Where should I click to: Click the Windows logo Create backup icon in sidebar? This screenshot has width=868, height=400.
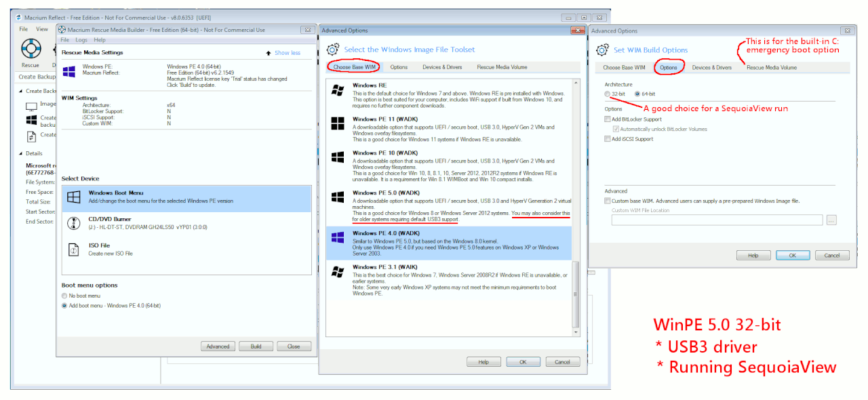31,120
